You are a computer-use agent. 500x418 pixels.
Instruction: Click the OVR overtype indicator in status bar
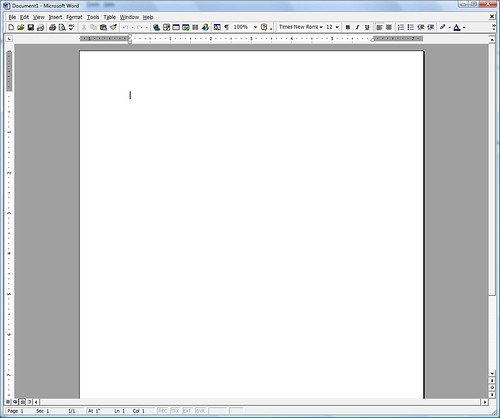click(200, 411)
